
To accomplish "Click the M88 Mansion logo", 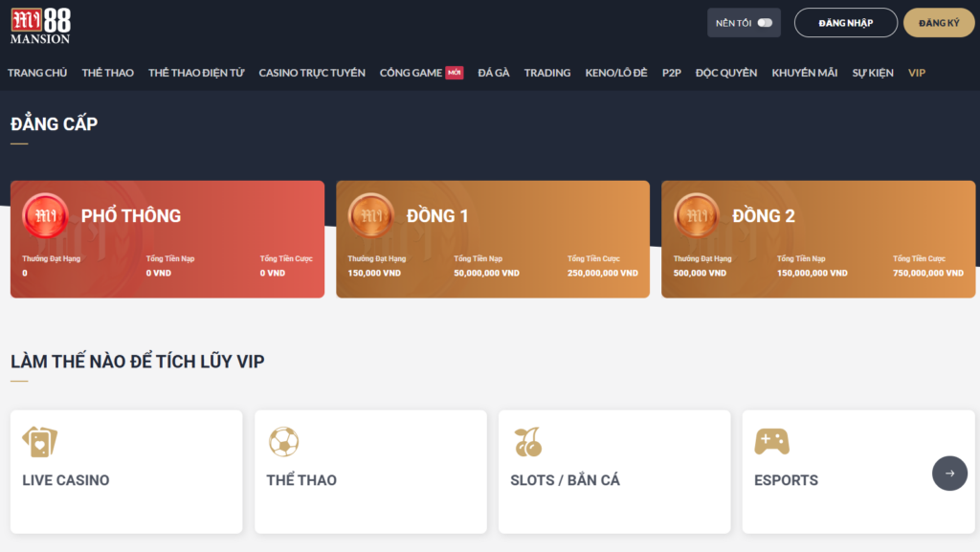I will coord(40,25).
